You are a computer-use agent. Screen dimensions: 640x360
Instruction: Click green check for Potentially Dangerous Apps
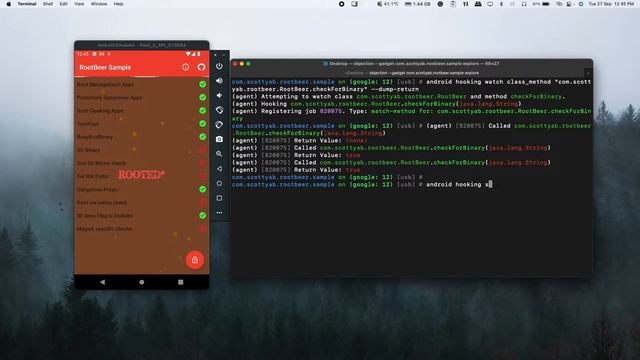click(x=202, y=97)
